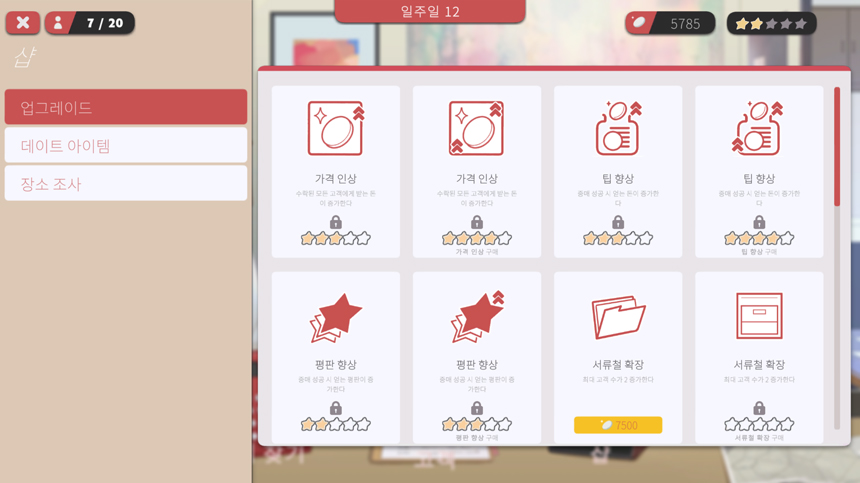This screenshot has height=483, width=860.
Task: Close the shop with the X button
Action: coord(22,23)
